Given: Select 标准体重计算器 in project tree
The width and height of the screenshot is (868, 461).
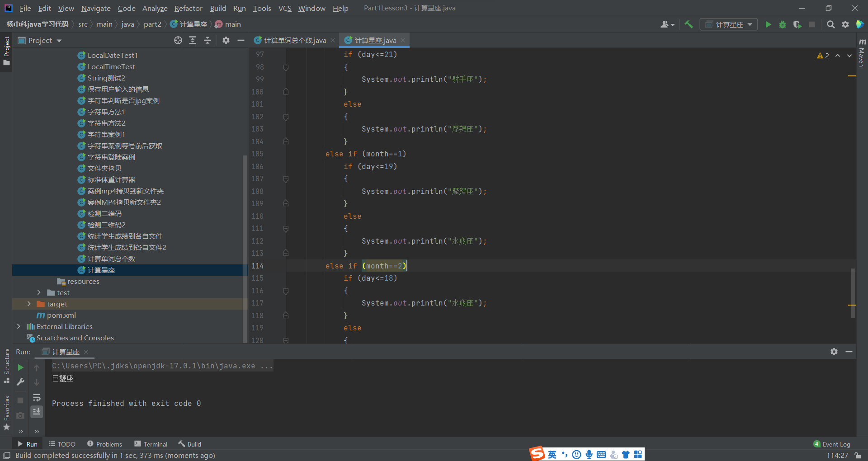Looking at the screenshot, I should click(111, 180).
